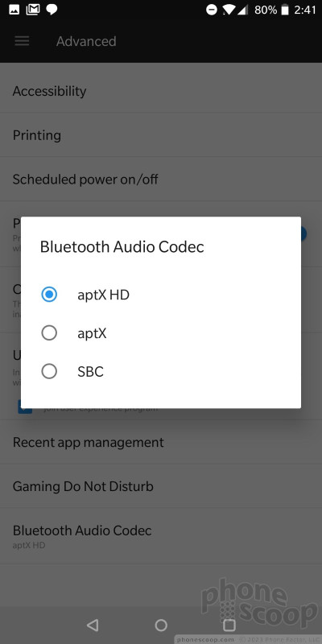The image size is (322, 644).
Task: Tap the Wi-Fi status icon
Action: pyautogui.click(x=229, y=10)
